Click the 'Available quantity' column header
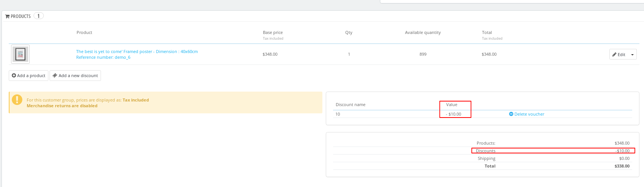 [x=423, y=32]
